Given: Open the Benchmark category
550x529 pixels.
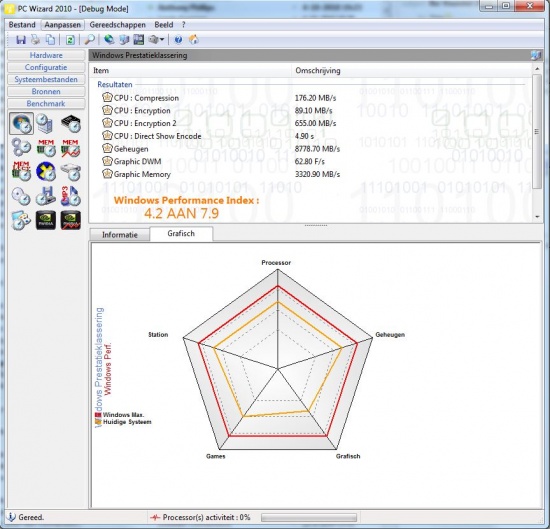Looking at the screenshot, I should point(46,103).
